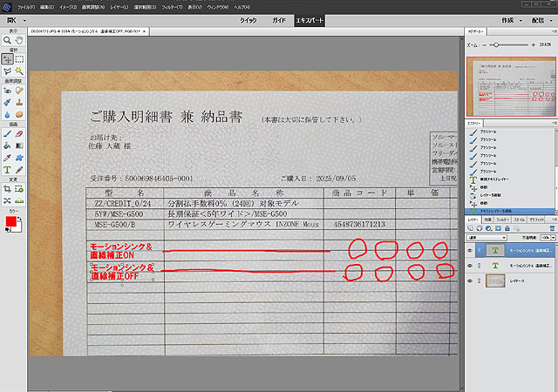Click the delete layer trash icon
Image resolution: width=558 pixels, height=392 pixels.
click(552, 228)
